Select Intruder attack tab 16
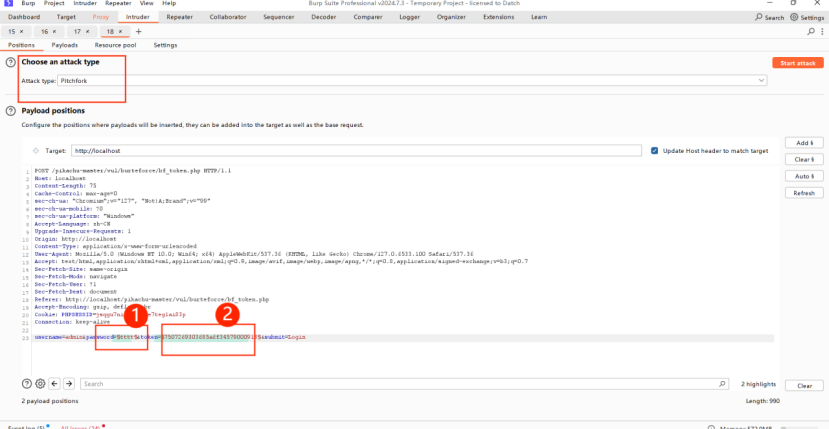The height and width of the screenshot is (429, 829). (44, 32)
